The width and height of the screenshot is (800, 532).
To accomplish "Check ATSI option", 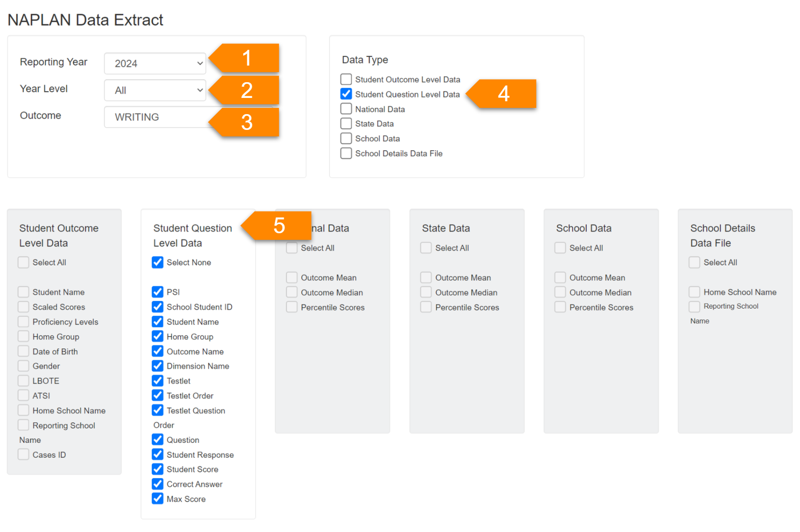I will (24, 396).
